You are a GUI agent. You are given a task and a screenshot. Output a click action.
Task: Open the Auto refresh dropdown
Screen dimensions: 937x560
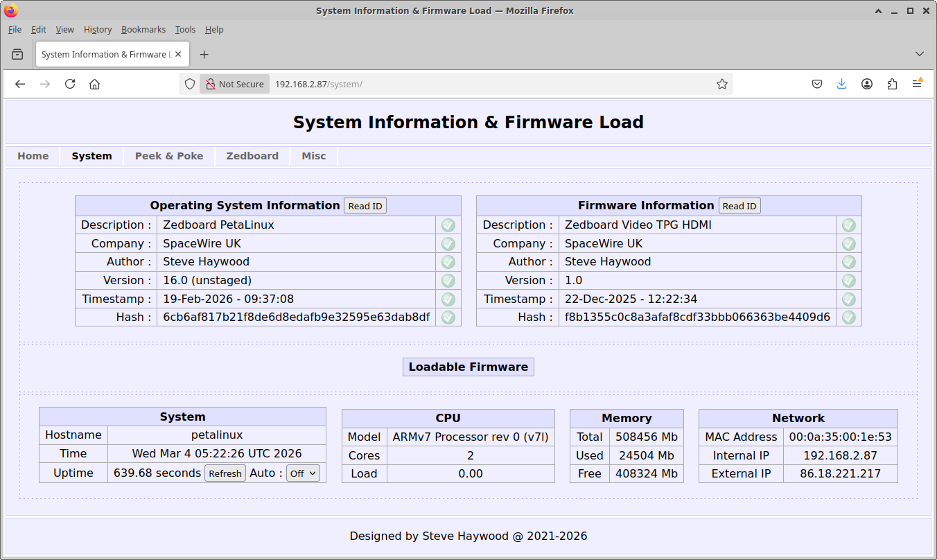pos(304,473)
